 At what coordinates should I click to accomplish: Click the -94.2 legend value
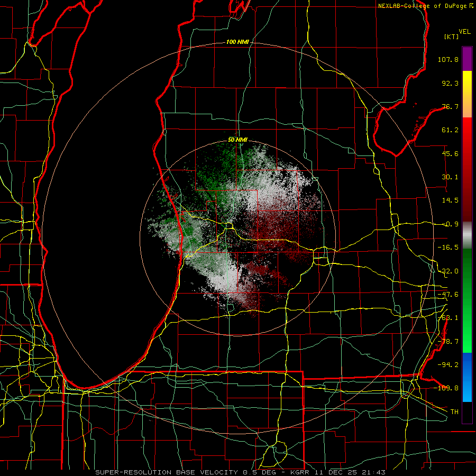[x=448, y=364]
